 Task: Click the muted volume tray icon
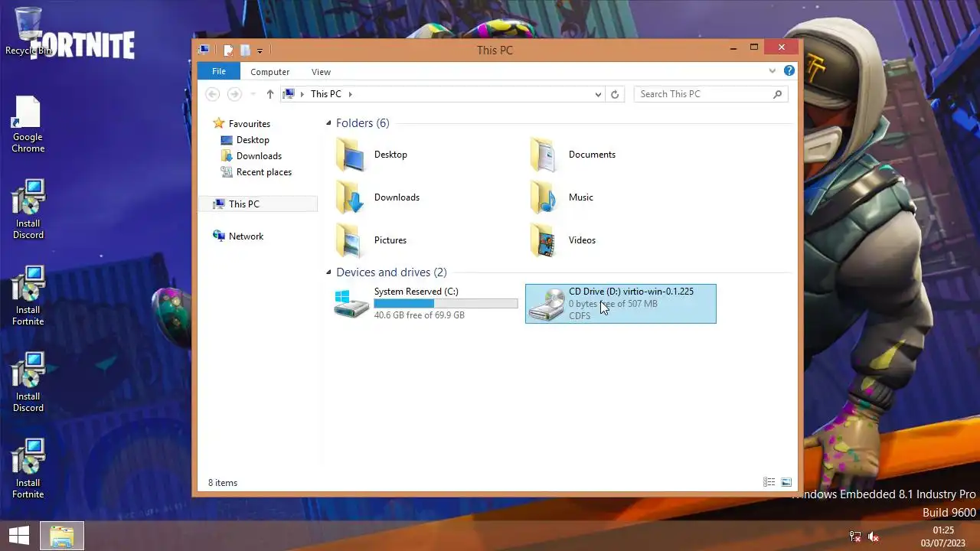coord(874,537)
